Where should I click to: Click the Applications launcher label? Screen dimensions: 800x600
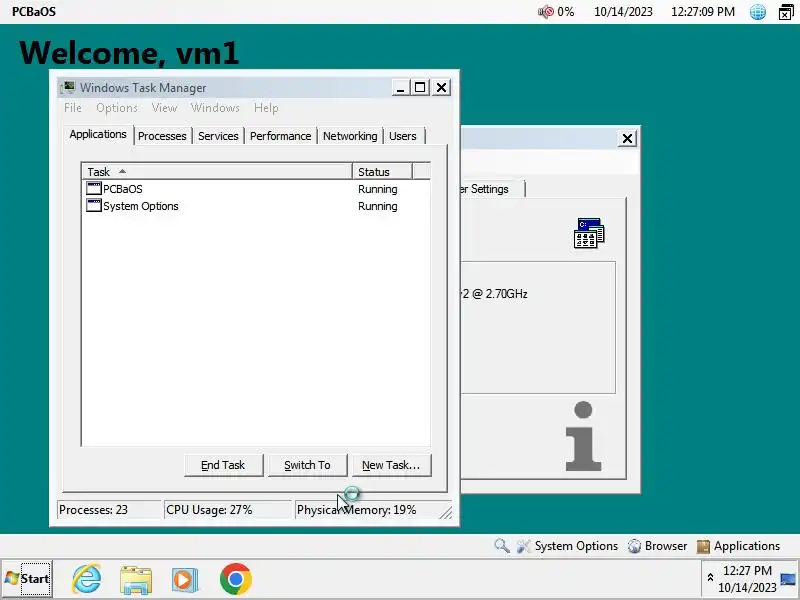click(x=747, y=546)
